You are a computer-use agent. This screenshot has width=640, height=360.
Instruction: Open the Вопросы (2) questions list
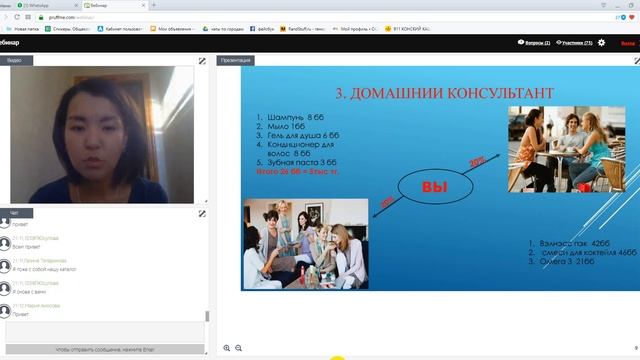(x=534, y=42)
